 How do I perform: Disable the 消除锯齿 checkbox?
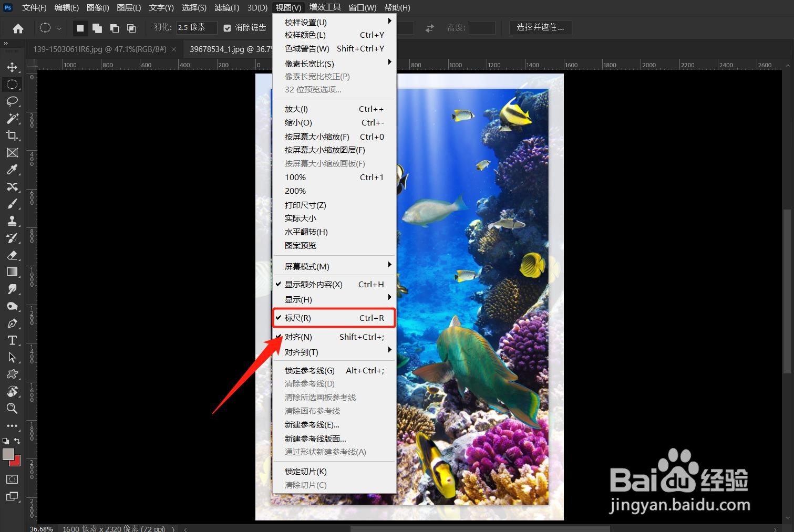point(227,27)
